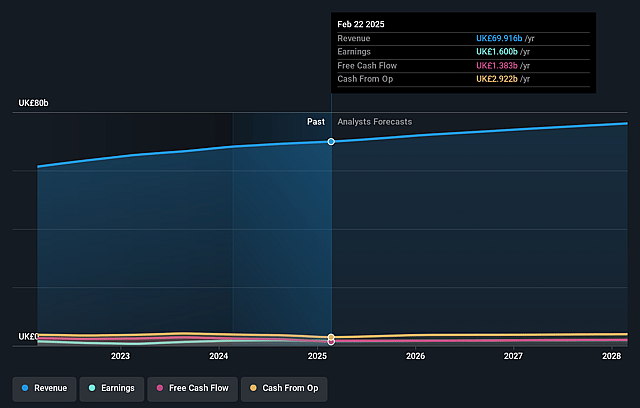640x408 pixels.
Task: Toggle Cash From Op legend button
Action: click(284, 388)
